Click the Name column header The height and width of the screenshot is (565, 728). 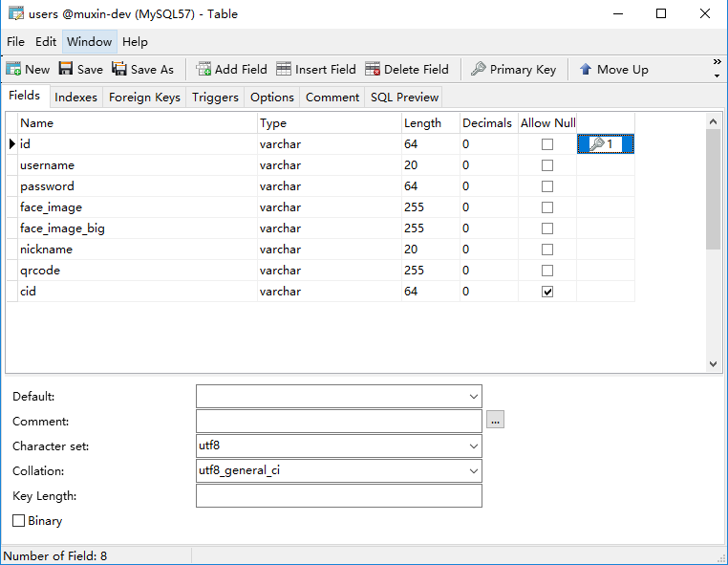(x=138, y=123)
